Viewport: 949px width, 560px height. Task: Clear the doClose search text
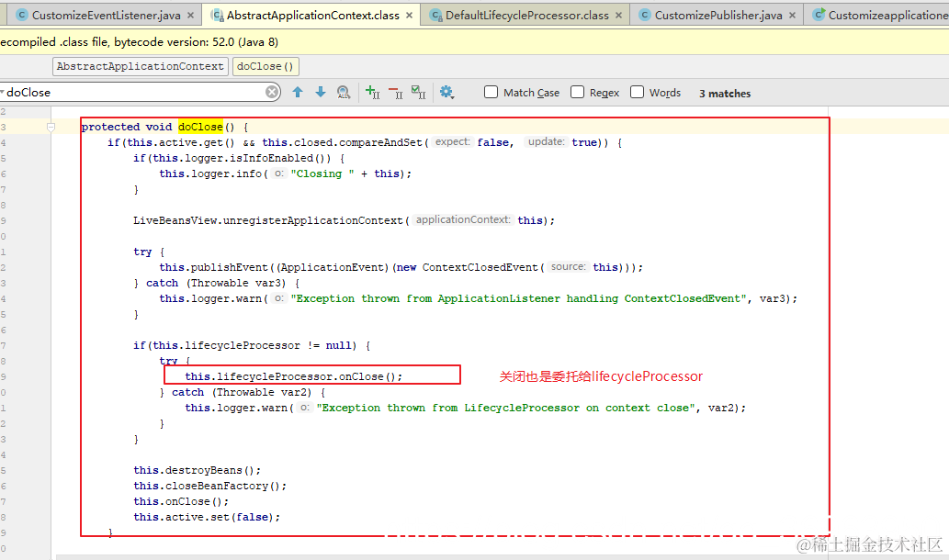coord(272,92)
